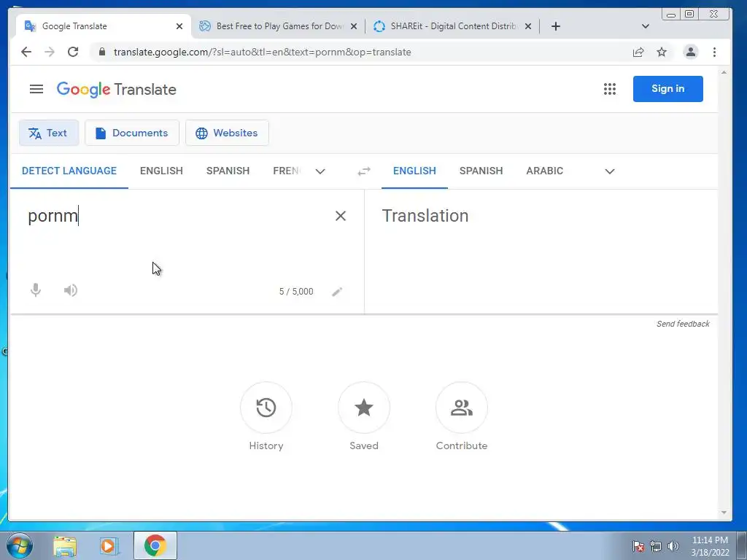Click the 5 / 5,000 character counter
The image size is (747, 560).
tap(296, 292)
